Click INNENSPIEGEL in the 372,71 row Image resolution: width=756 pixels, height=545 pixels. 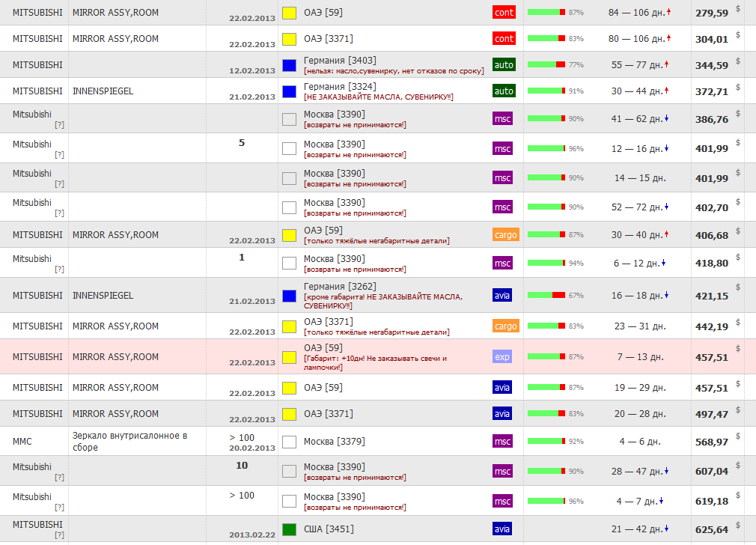(103, 91)
